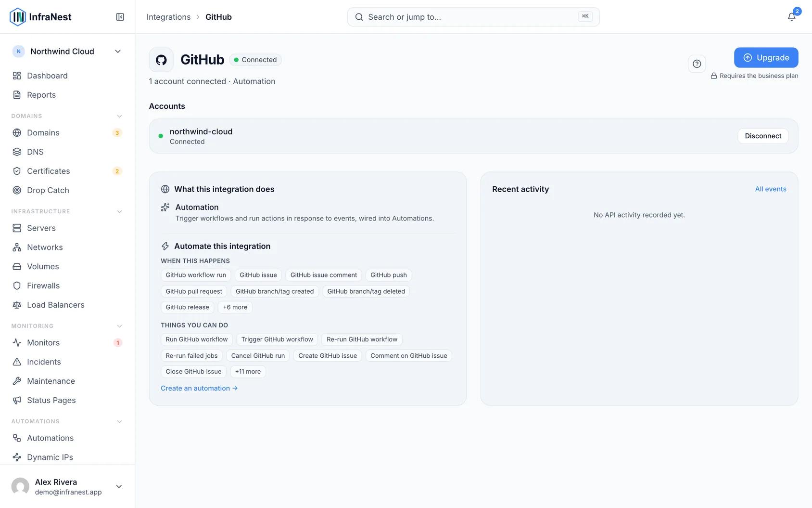Click the InfraNest logo icon
Screen dimensions: 812x508
coord(18,17)
